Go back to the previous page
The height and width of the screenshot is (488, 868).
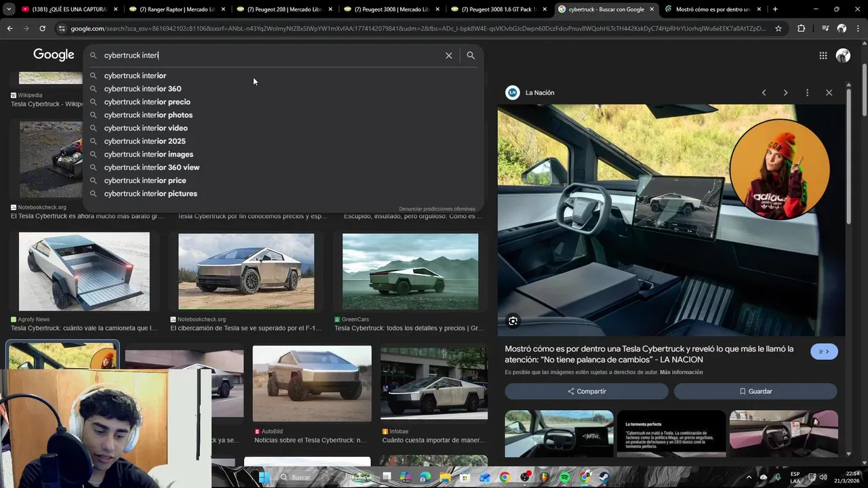click(9, 28)
